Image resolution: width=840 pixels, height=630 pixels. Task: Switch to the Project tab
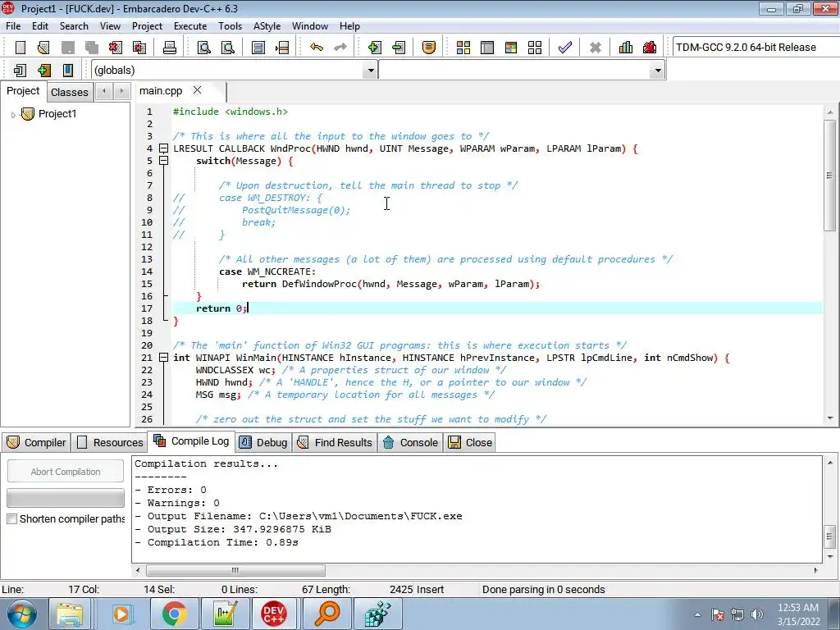tap(23, 91)
